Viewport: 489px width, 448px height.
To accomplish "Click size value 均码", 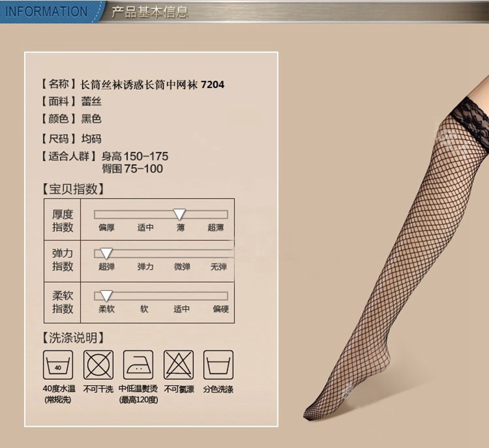I will tap(91, 139).
